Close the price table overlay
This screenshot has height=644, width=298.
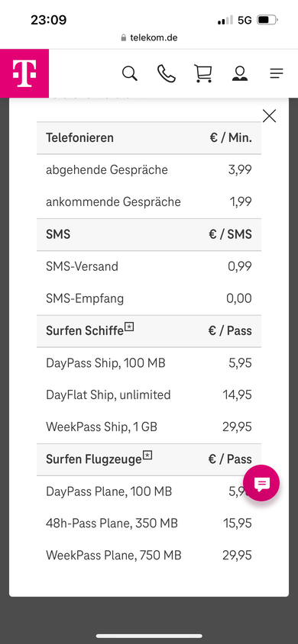[269, 116]
